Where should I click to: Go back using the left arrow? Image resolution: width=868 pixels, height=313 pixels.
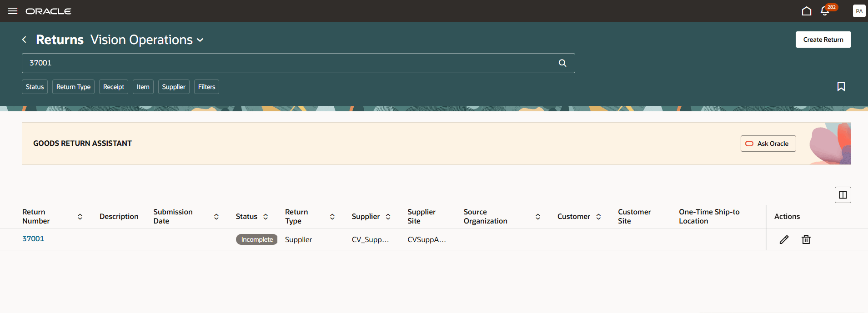(x=24, y=40)
